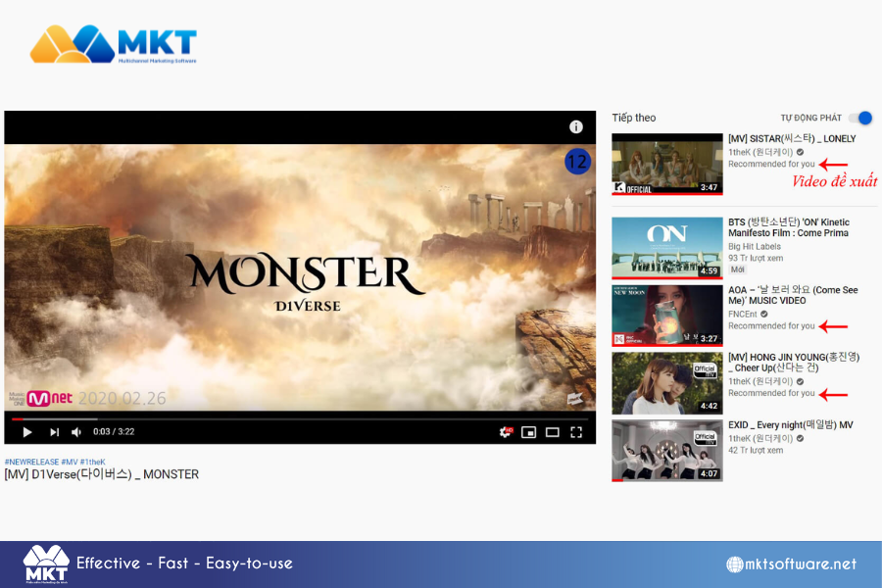Open the video info card icon
The image size is (882, 588).
[575, 127]
